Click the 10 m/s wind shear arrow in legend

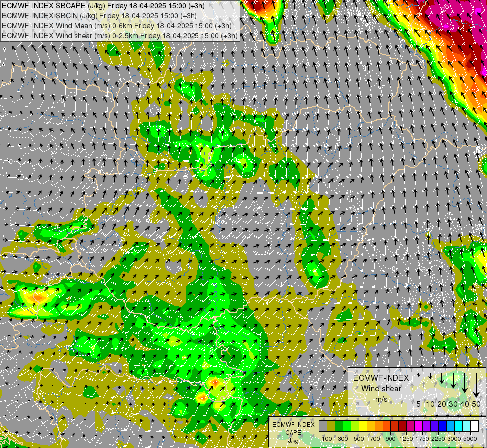(430, 376)
